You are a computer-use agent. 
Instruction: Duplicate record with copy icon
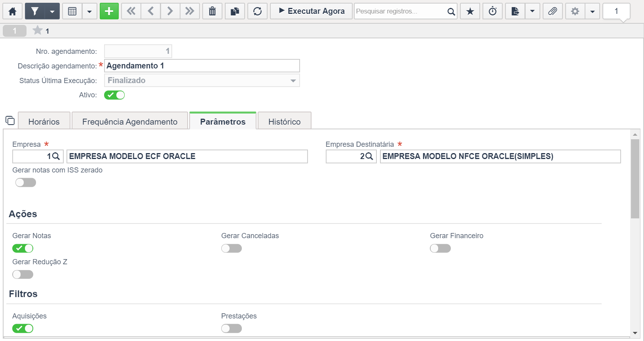coord(235,11)
